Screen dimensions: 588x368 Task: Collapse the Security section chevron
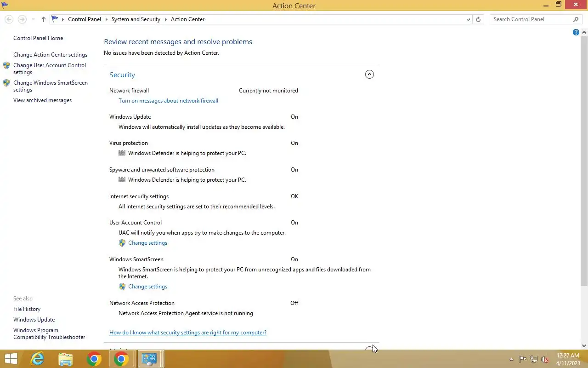[x=369, y=75]
